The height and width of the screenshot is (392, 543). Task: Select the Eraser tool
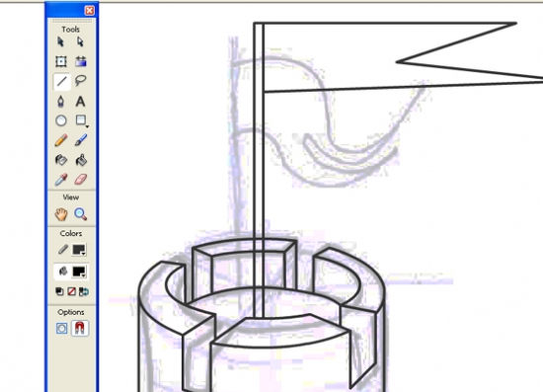click(81, 180)
